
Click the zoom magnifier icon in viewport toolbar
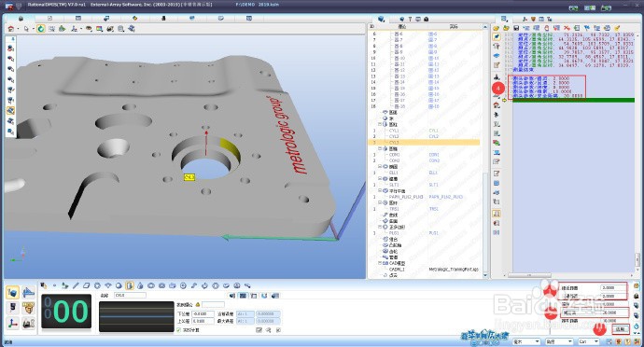[x=120, y=29]
